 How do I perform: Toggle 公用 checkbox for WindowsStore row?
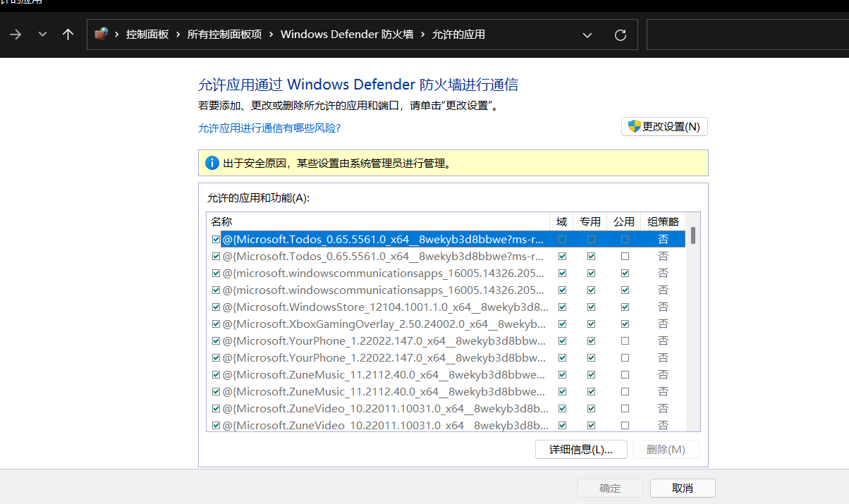[625, 307]
